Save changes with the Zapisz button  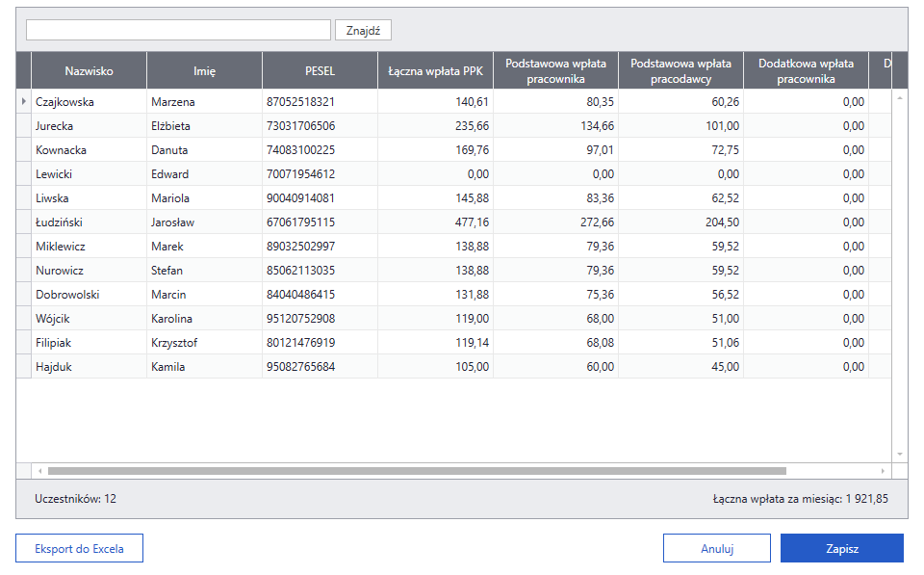coord(842,548)
